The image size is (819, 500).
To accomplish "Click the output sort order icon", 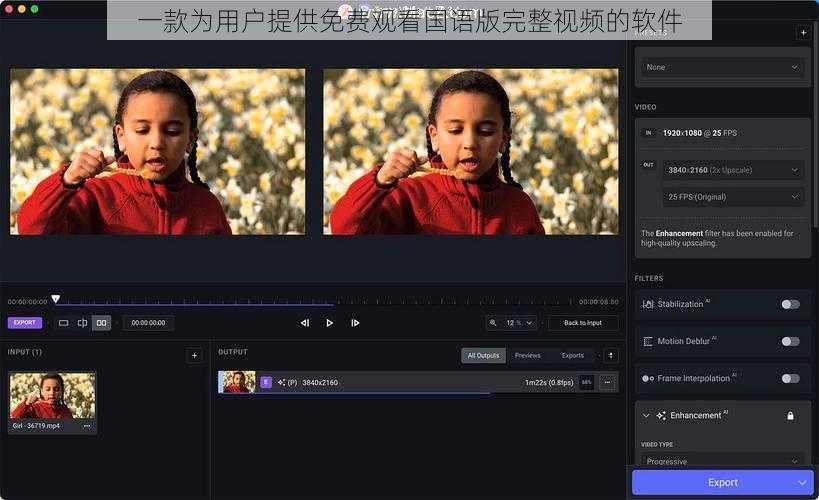I will pyautogui.click(x=611, y=356).
